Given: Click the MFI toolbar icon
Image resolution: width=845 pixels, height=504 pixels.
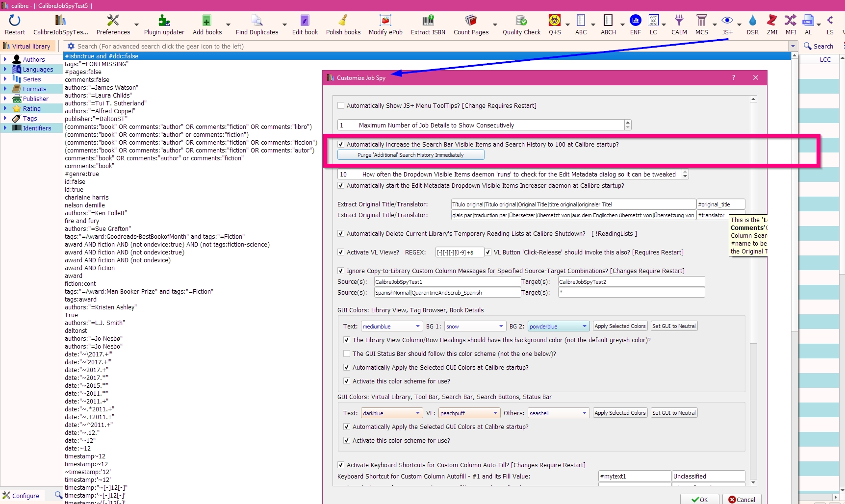Looking at the screenshot, I should pos(791,21).
